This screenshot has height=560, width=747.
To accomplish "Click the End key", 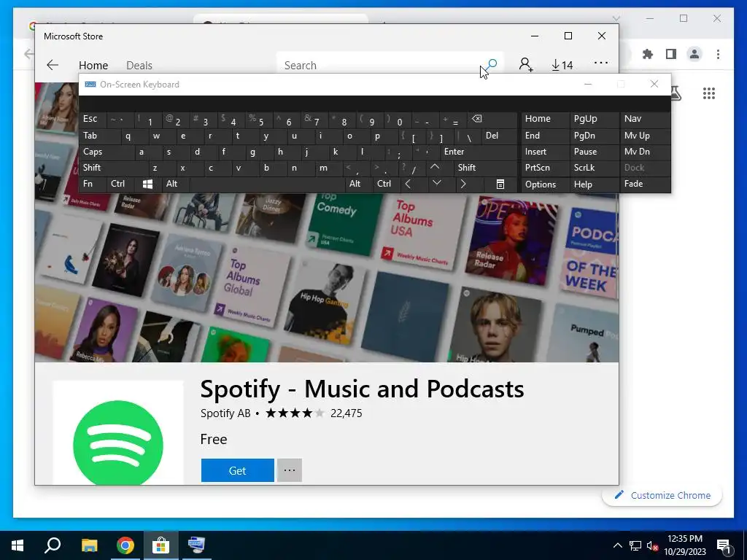I will 545,136.
